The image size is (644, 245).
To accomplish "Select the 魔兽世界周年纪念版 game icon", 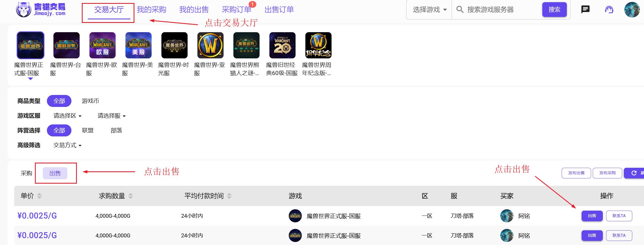I will tap(318, 45).
